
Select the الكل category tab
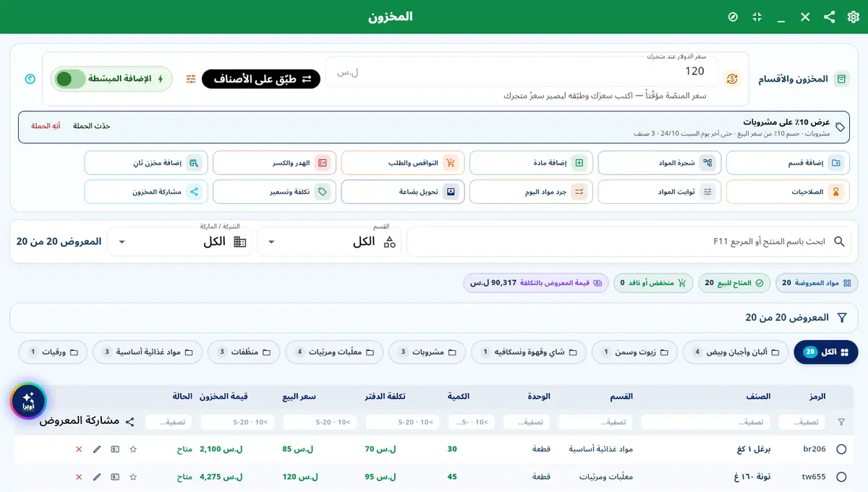(826, 352)
